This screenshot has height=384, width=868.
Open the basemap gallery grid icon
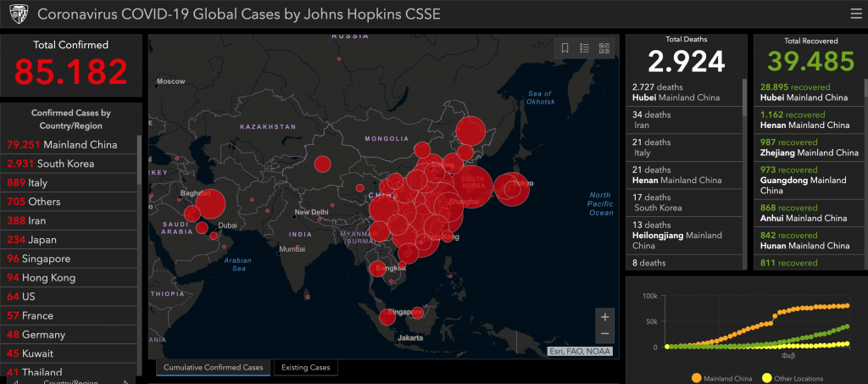coord(604,48)
